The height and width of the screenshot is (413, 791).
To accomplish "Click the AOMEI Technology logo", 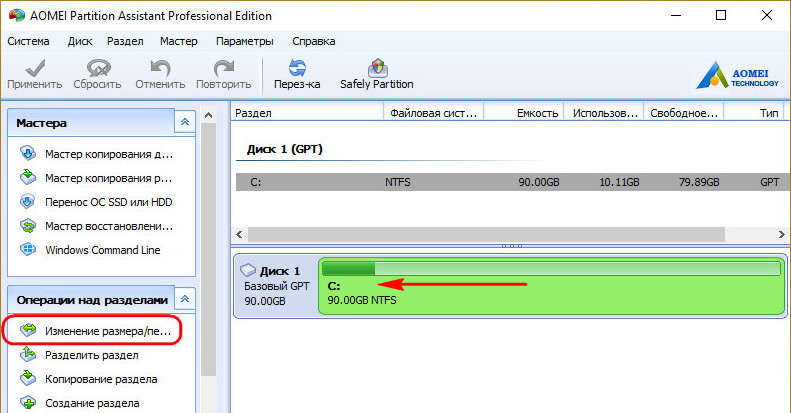I will 738,75.
